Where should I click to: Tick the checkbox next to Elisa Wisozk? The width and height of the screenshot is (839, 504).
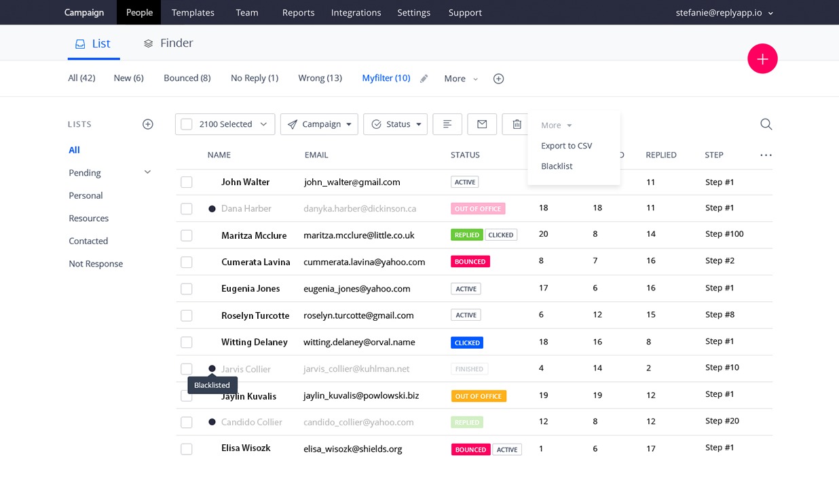187,448
